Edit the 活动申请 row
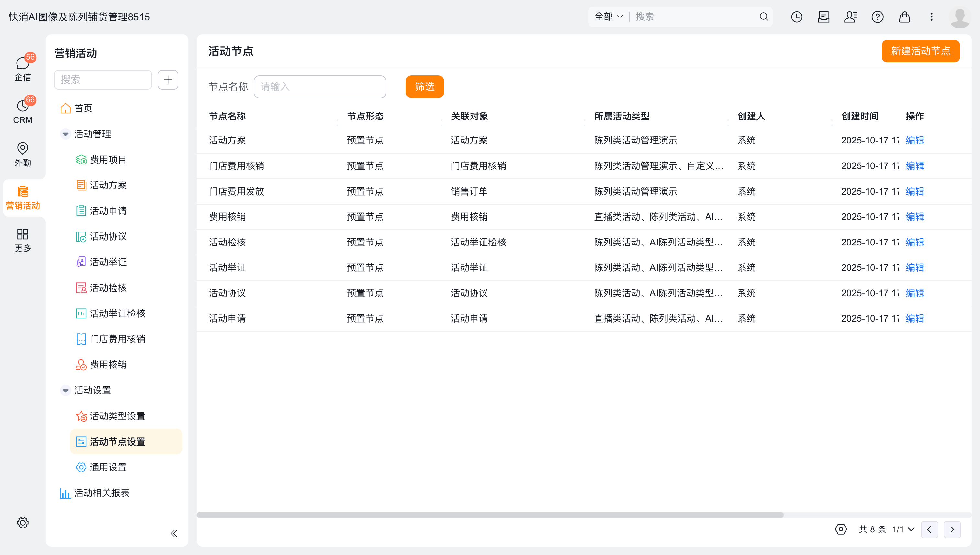The width and height of the screenshot is (980, 555). [x=915, y=318]
